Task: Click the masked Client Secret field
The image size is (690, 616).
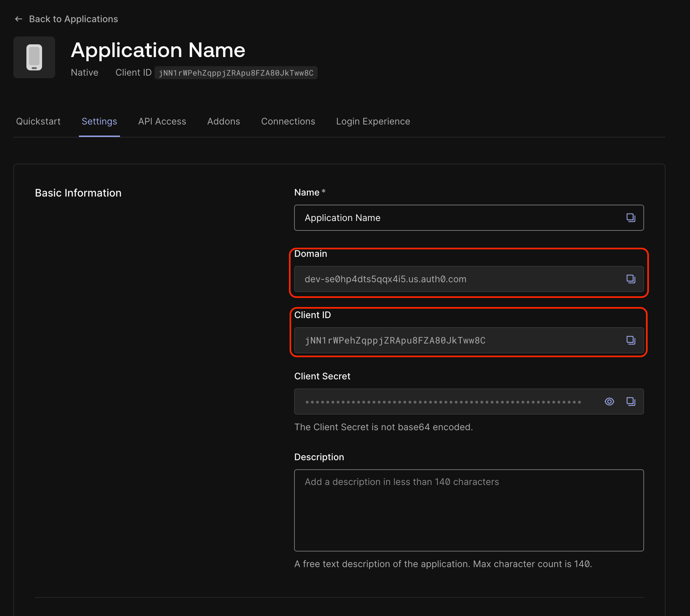Action: 469,402
